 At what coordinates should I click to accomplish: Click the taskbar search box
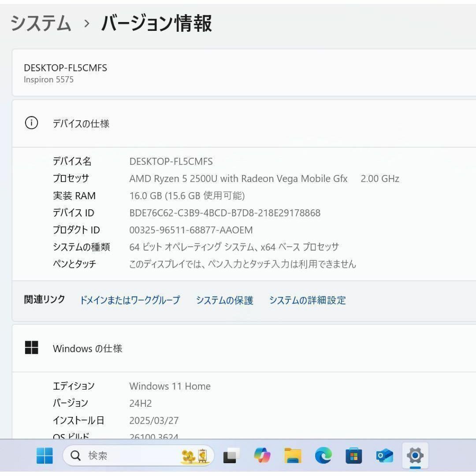[138, 455]
